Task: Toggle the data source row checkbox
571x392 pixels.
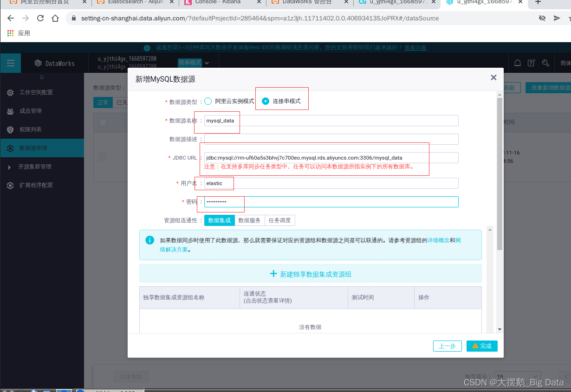Action: [x=103, y=157]
